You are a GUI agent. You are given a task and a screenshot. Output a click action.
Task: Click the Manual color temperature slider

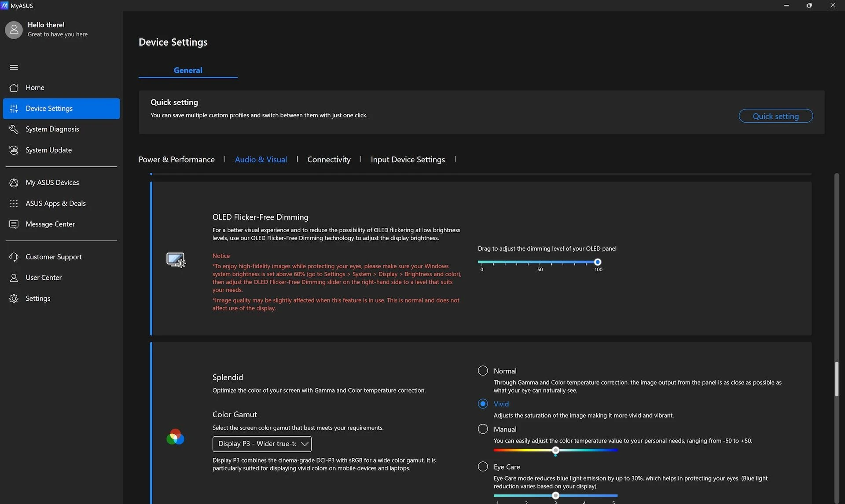click(x=555, y=450)
